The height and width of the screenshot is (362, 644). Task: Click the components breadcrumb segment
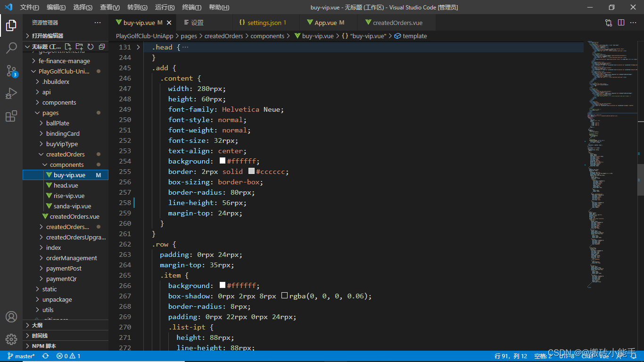[x=267, y=36]
